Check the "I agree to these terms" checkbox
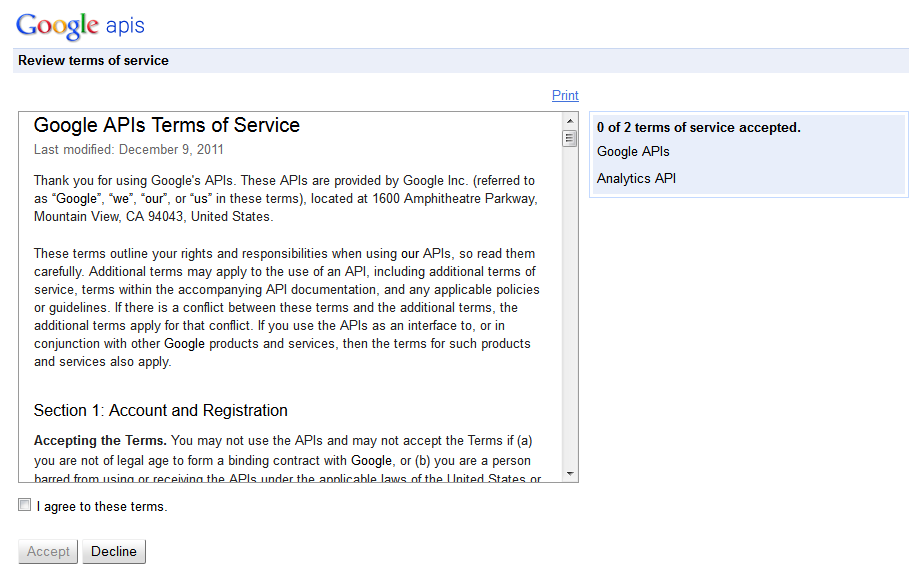 click(25, 505)
